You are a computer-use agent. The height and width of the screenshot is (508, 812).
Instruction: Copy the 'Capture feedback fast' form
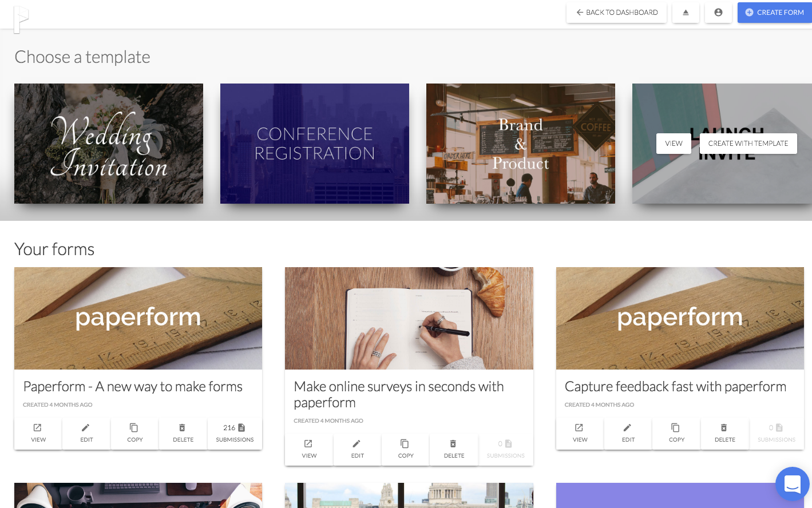tap(676, 434)
